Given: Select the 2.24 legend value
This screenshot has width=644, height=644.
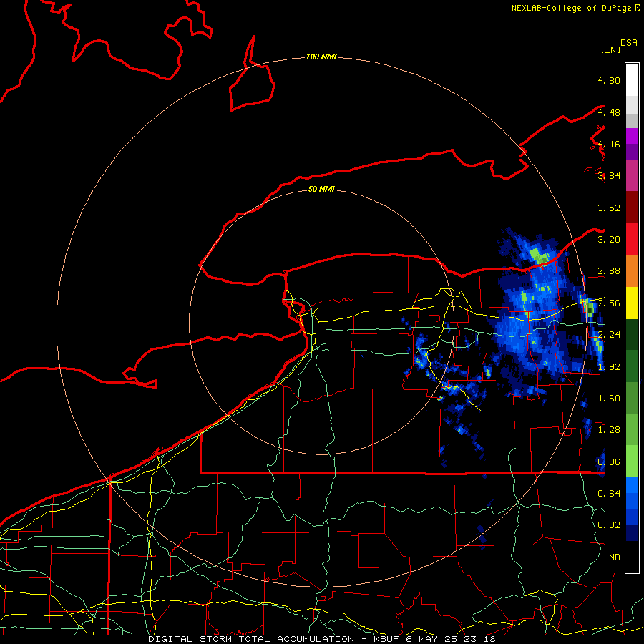Looking at the screenshot, I should pyautogui.click(x=609, y=335).
